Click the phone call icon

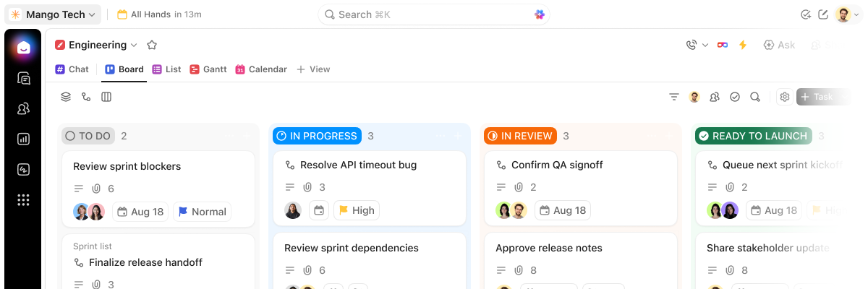pos(692,45)
